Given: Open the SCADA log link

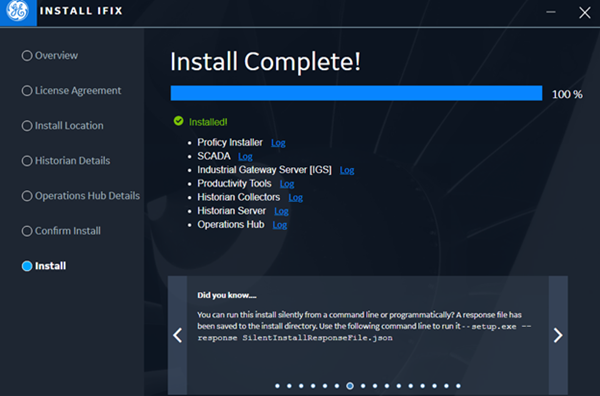Looking at the screenshot, I should (245, 157).
